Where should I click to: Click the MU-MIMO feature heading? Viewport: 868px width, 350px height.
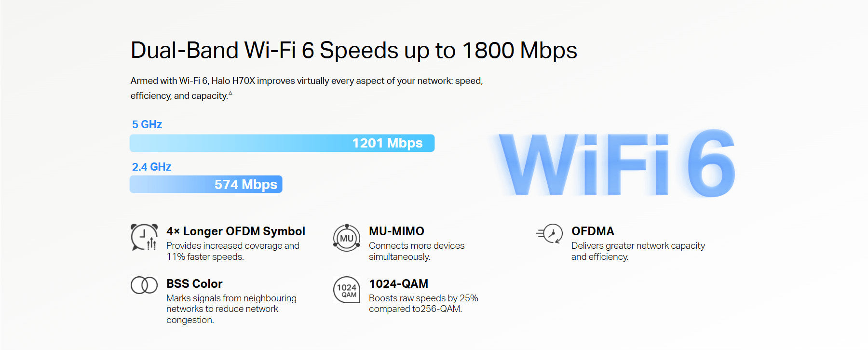(x=396, y=231)
